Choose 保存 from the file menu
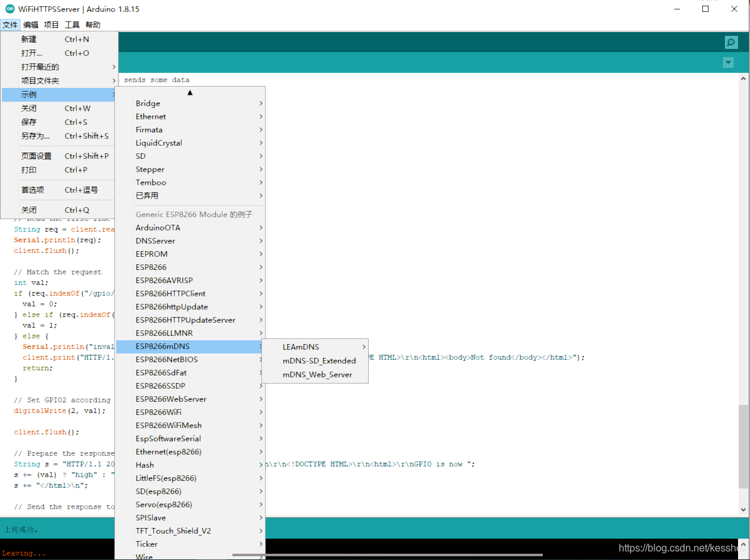 point(59,122)
